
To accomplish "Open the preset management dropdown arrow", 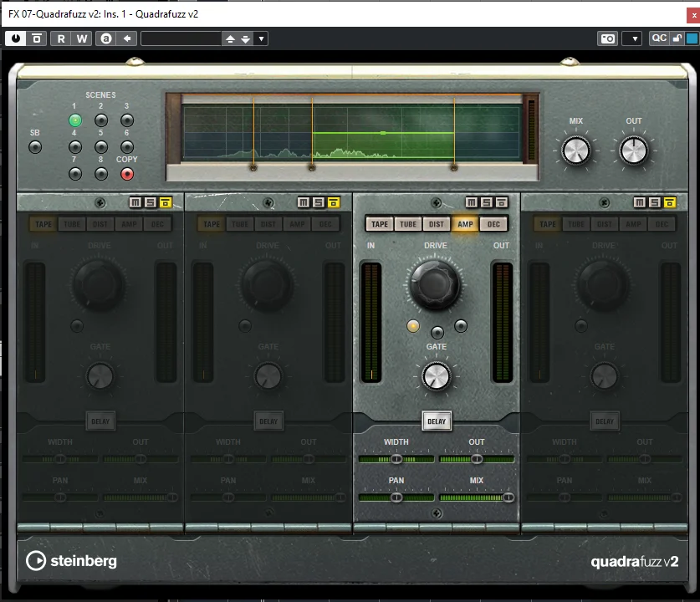I will (261, 38).
